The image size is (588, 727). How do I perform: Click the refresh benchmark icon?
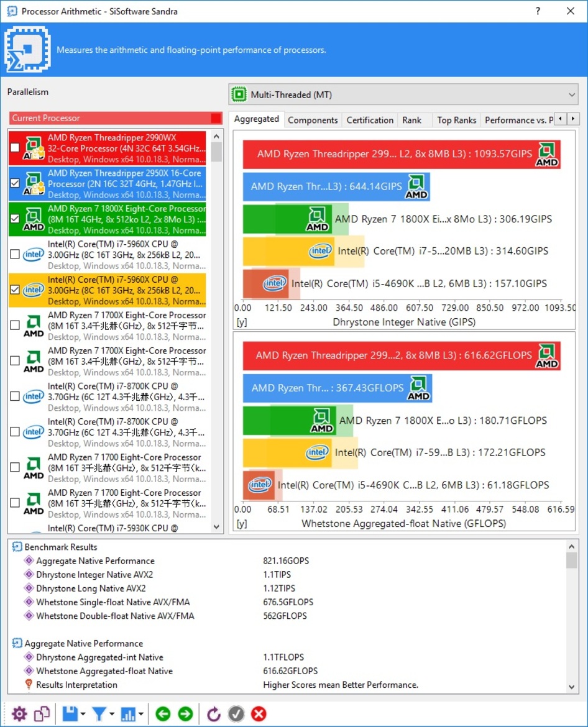pos(213,713)
